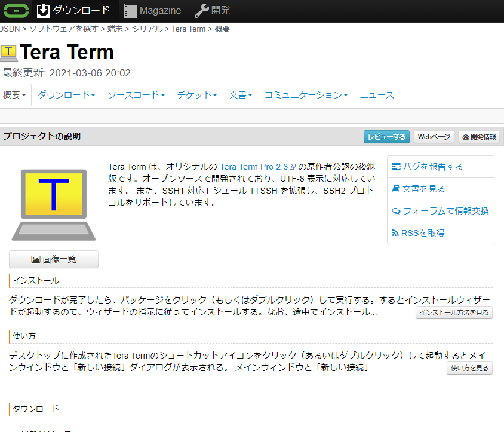Click the RSSを取得 feed icon
This screenshot has width=504, height=432.
tap(395, 233)
